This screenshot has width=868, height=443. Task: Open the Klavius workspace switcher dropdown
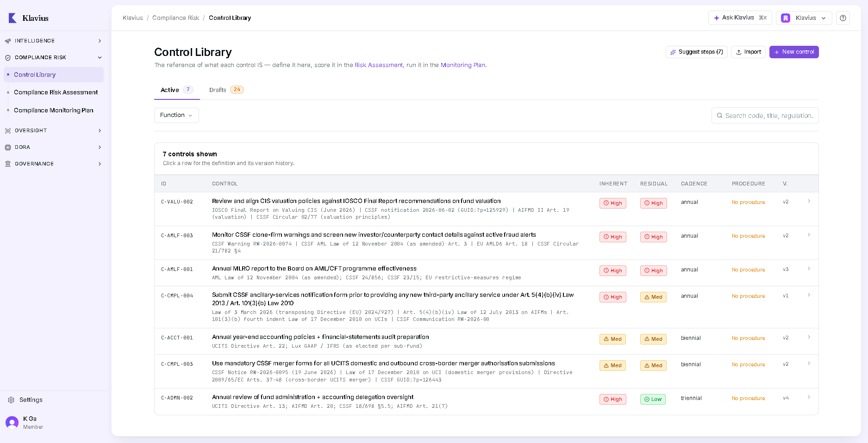[804, 18]
